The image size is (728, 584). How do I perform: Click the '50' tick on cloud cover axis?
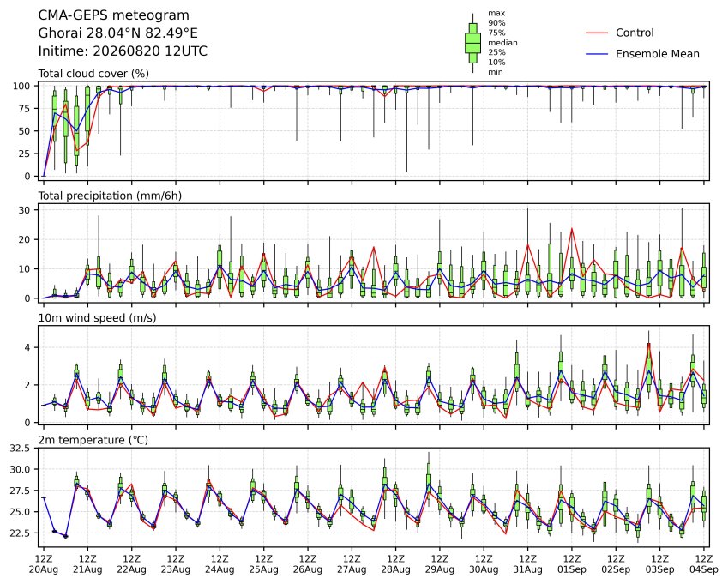click(25, 131)
